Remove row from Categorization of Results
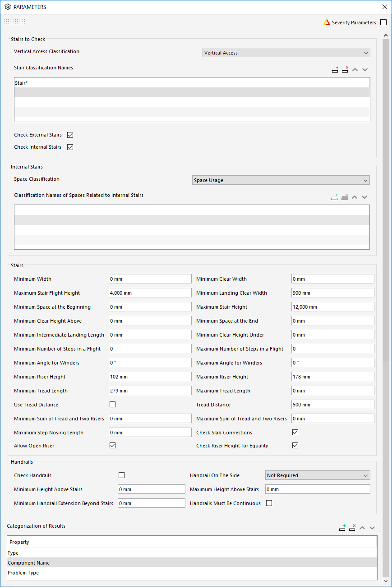 [x=352, y=528]
